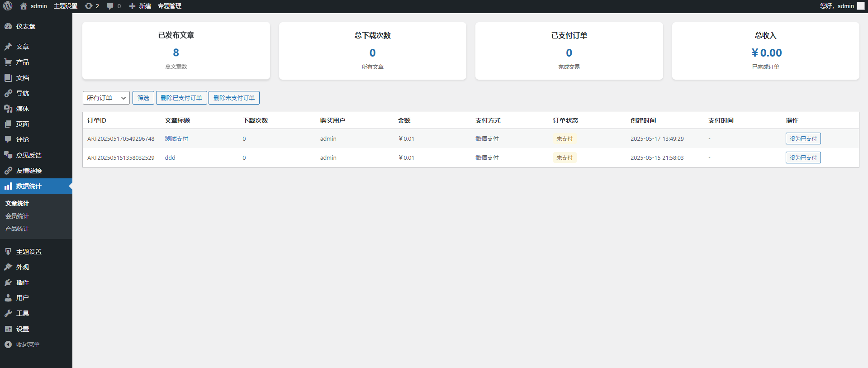Click the 评论 comment icon in sidebar

point(8,139)
